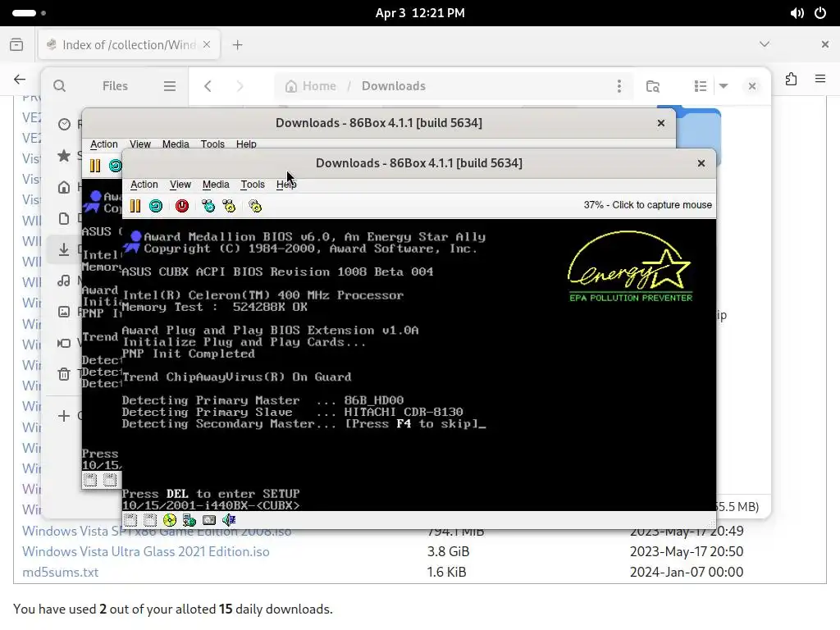
Task: Click the network status bar icon
Action: click(189, 519)
